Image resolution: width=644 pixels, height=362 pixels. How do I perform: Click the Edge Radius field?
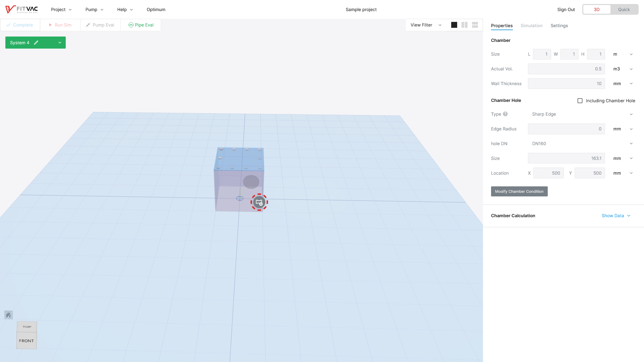pyautogui.click(x=566, y=129)
